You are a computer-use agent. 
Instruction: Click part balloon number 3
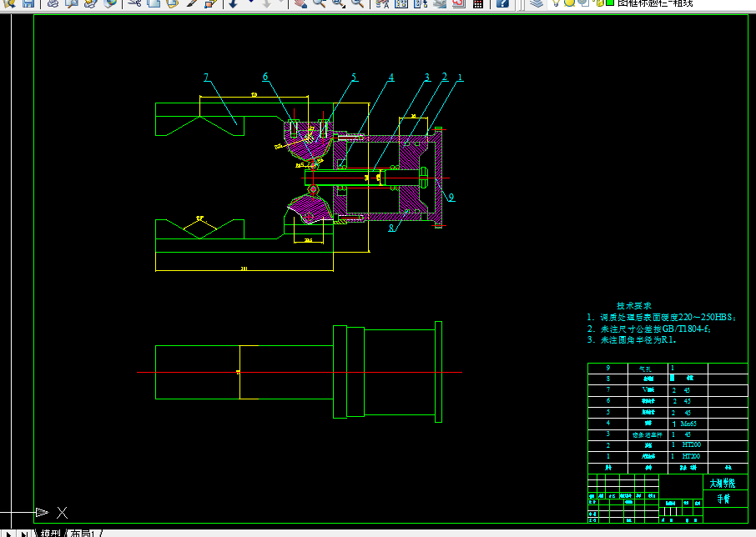pyautogui.click(x=426, y=77)
